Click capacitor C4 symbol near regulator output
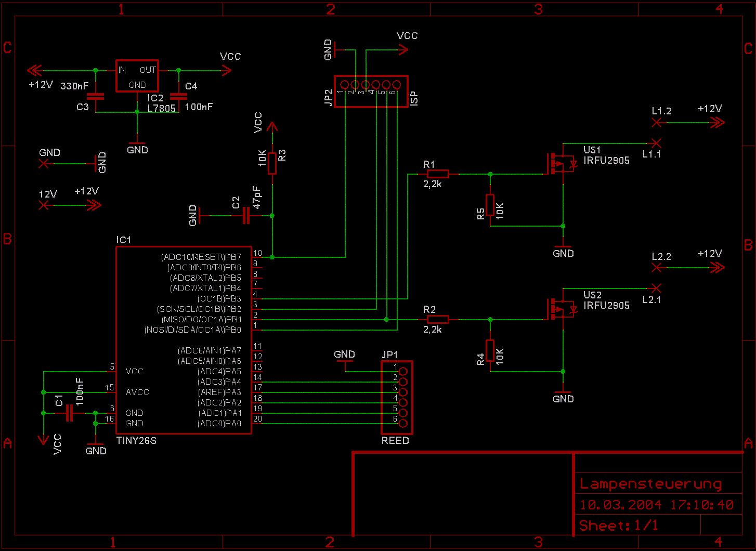Image resolution: width=756 pixels, height=551 pixels. tap(178, 96)
